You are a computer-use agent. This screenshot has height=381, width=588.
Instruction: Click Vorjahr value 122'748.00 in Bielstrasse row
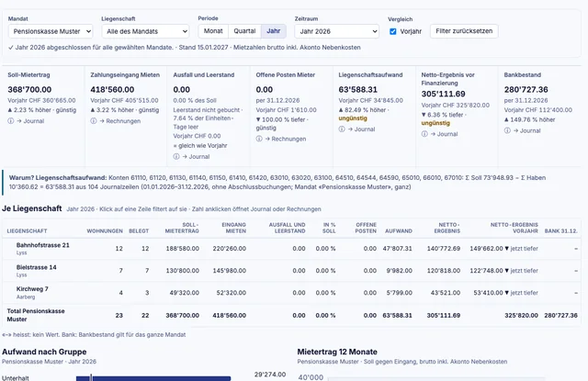pyautogui.click(x=486, y=271)
